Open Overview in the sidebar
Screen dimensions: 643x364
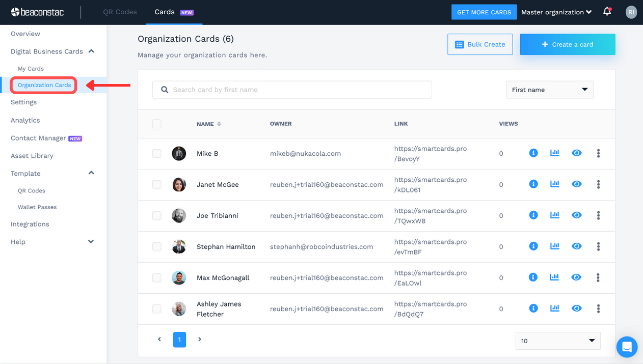click(x=25, y=34)
